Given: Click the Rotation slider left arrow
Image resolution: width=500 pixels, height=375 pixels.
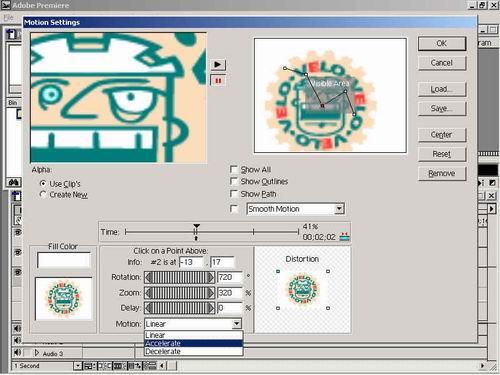Looking at the screenshot, I should click(x=148, y=277).
